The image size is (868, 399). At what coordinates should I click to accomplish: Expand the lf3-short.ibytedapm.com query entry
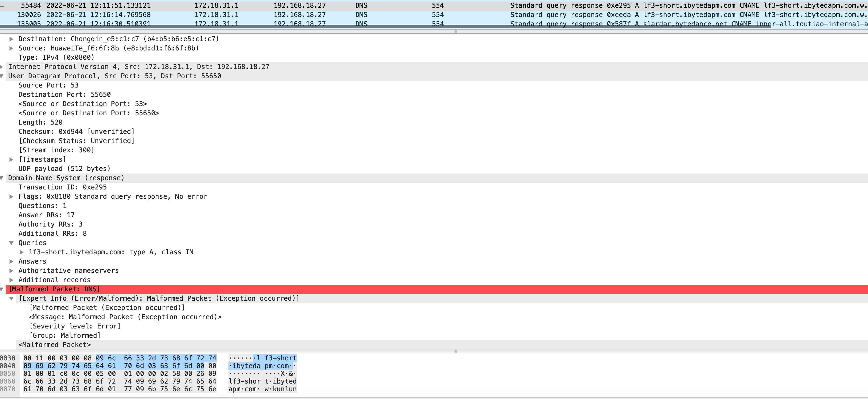(22, 252)
